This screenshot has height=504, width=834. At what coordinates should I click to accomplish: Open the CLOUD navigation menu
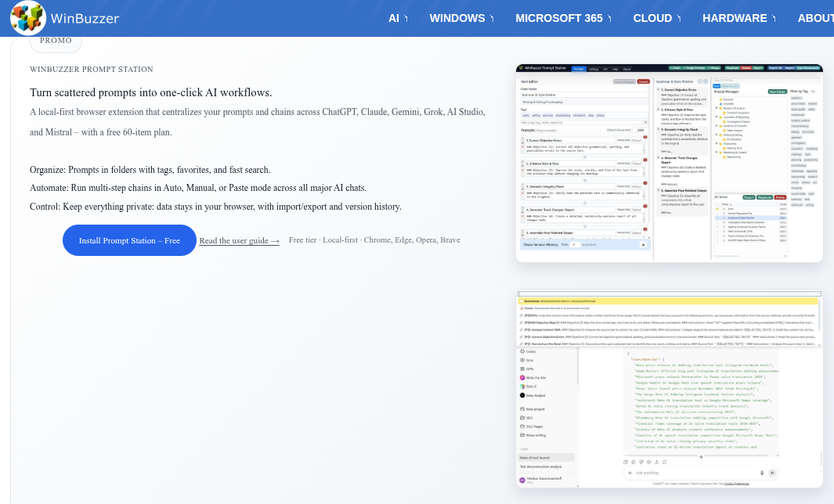coord(652,18)
